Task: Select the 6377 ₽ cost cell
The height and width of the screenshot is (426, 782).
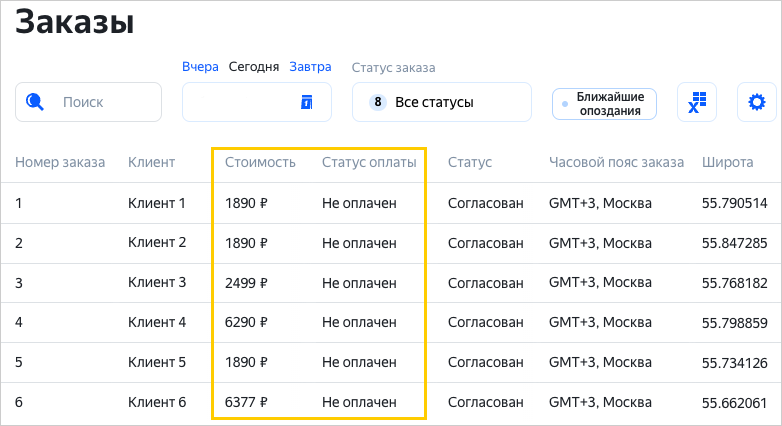Action: [x=247, y=402]
